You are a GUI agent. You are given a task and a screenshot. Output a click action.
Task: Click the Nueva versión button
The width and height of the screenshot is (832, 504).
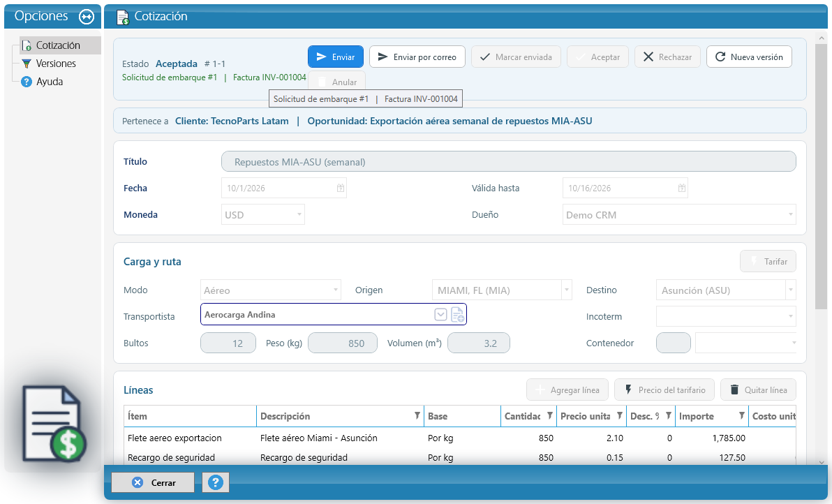click(x=749, y=57)
